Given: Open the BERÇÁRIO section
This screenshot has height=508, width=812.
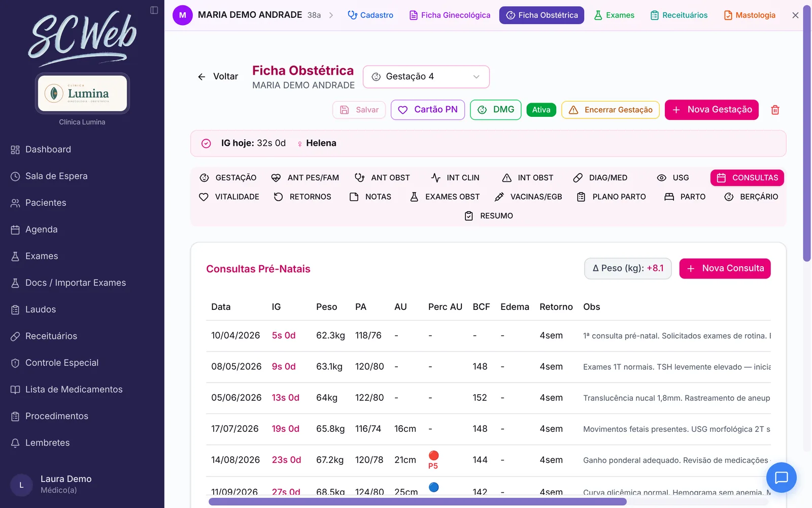Looking at the screenshot, I should click(x=751, y=197).
